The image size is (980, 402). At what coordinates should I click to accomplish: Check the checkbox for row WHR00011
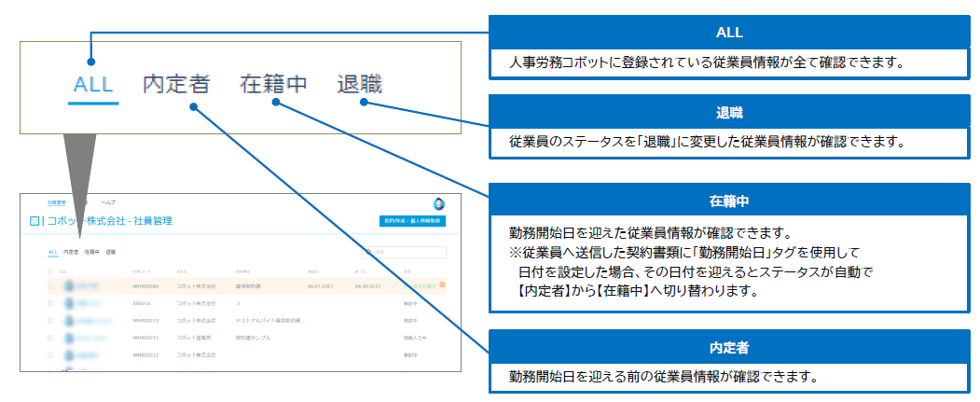click(x=50, y=338)
